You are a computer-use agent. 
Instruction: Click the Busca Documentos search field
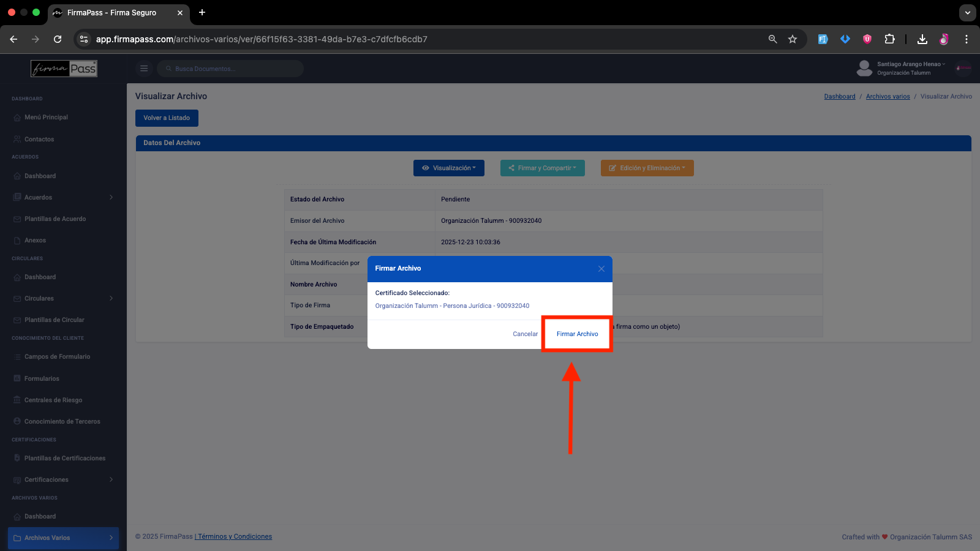point(230,69)
